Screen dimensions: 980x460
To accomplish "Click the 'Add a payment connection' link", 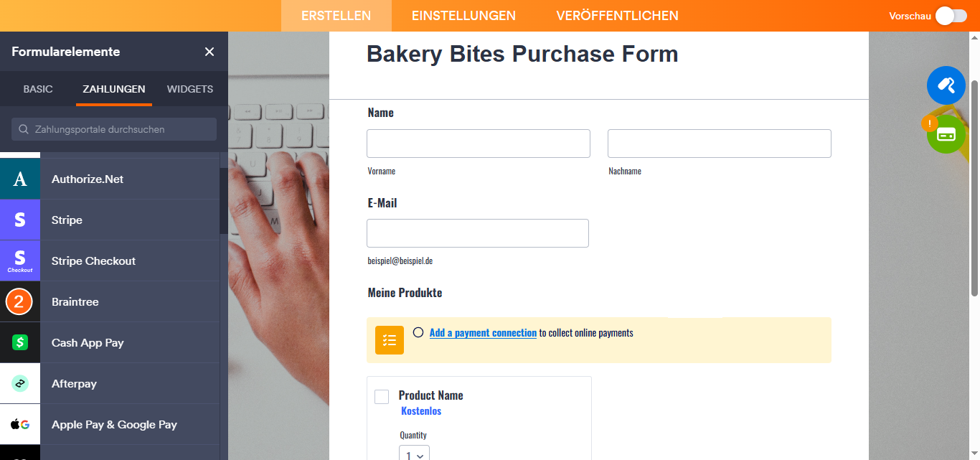I will 483,333.
